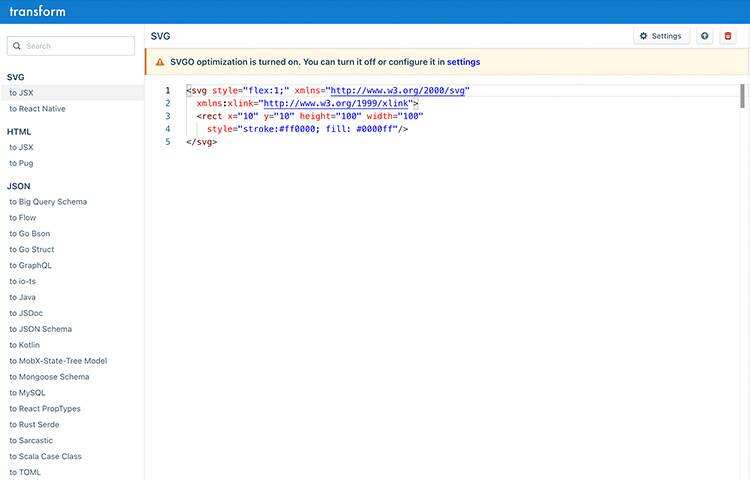Open JSON to Big Query Schema

[x=48, y=202]
